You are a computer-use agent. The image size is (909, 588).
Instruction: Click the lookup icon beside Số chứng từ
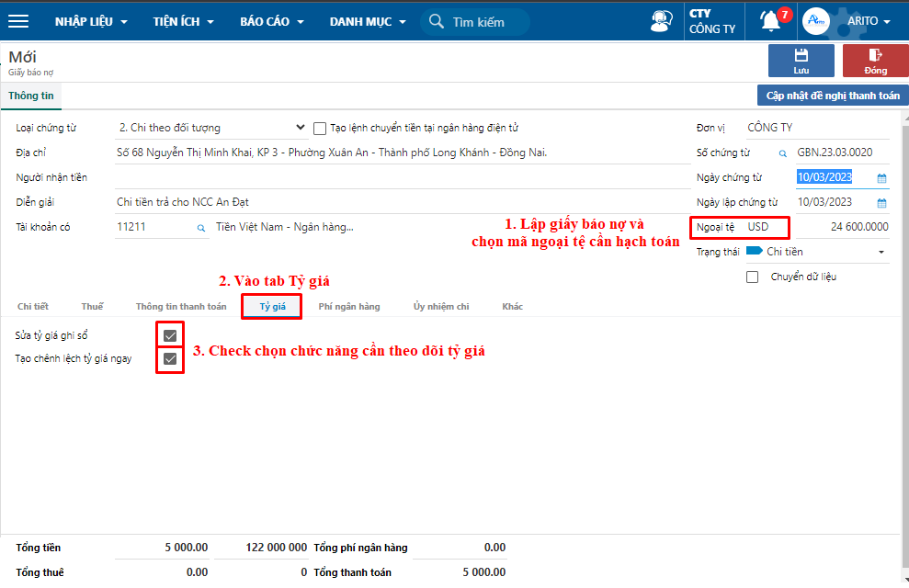[x=783, y=153]
